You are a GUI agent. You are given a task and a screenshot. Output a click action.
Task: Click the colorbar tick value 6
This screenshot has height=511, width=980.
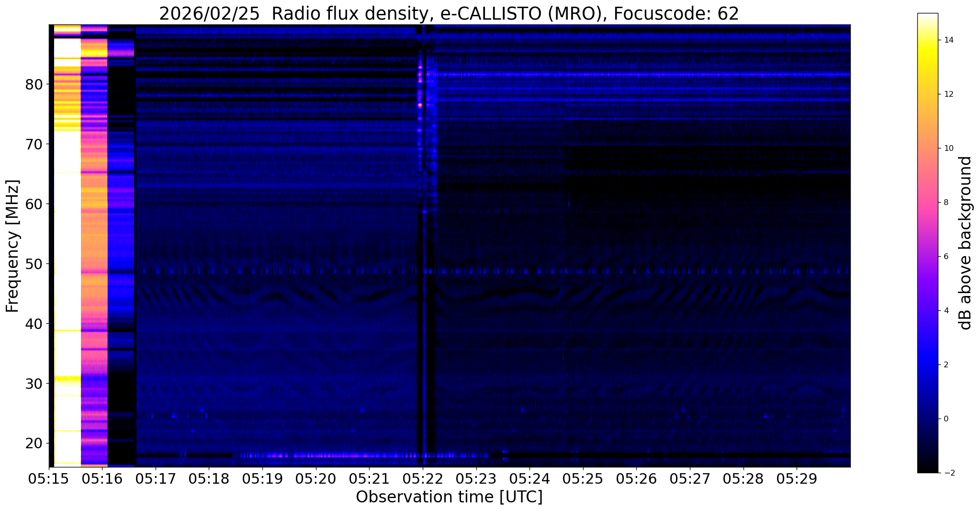coord(946,257)
